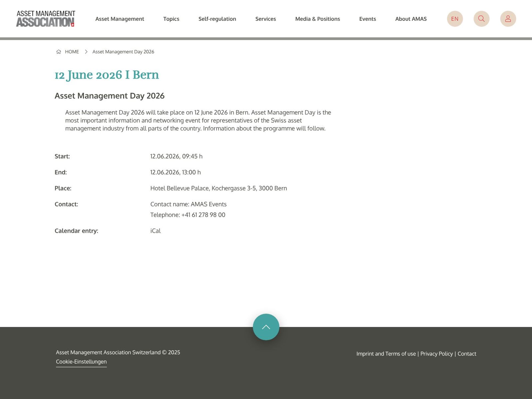Image resolution: width=532 pixels, height=399 pixels.
Task: Open the Self-regulation menu
Action: pyautogui.click(x=217, y=19)
